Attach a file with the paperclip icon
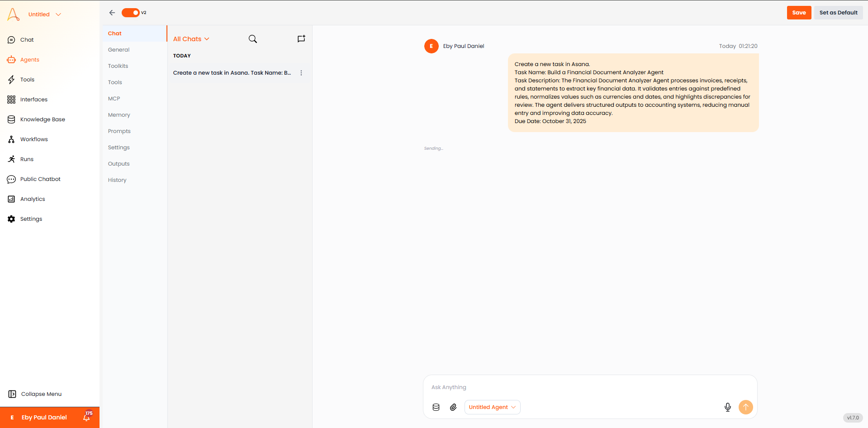 pos(453,407)
